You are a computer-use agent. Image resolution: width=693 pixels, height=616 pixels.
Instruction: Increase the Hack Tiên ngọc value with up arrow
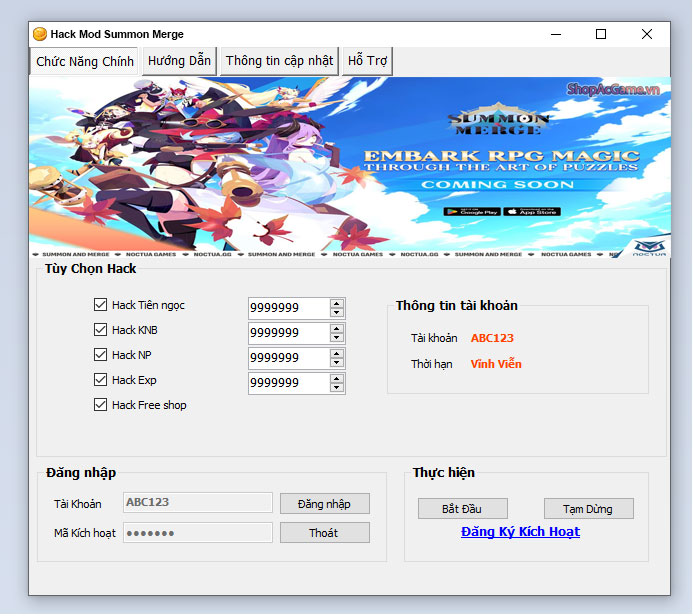click(x=337, y=304)
